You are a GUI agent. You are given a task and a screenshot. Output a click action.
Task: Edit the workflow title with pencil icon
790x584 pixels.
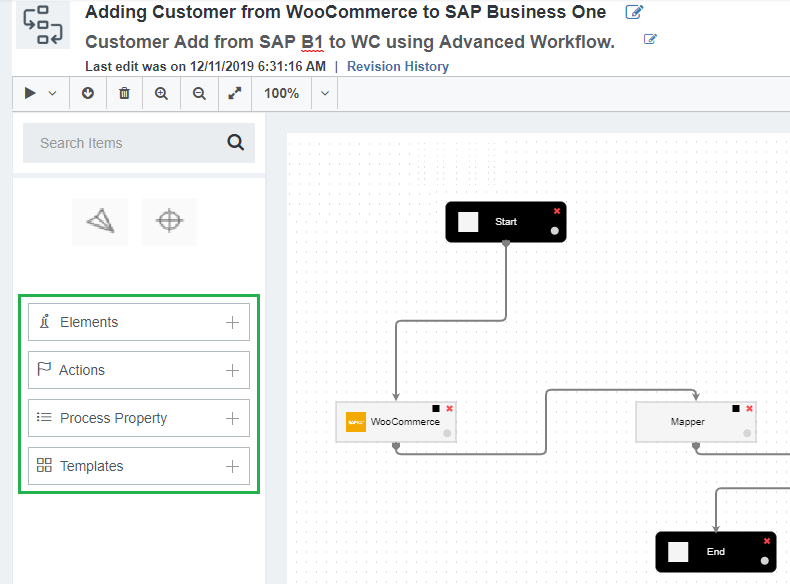(634, 12)
